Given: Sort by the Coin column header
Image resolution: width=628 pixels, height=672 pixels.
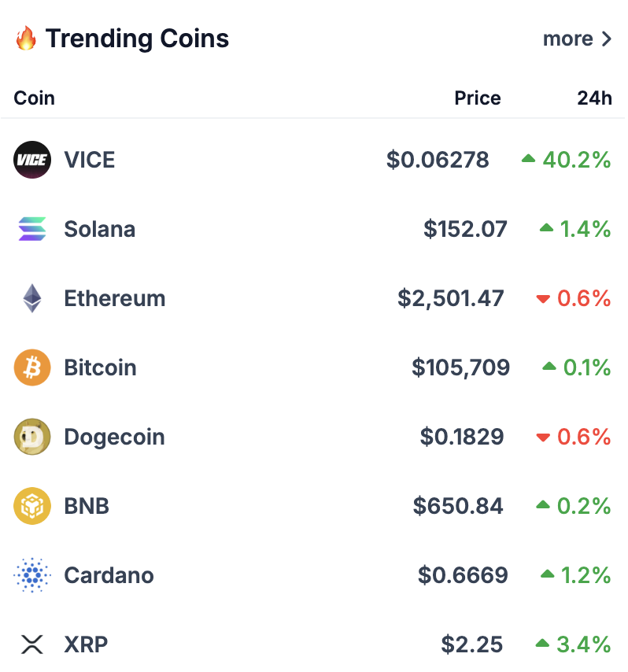Looking at the screenshot, I should coord(35,98).
